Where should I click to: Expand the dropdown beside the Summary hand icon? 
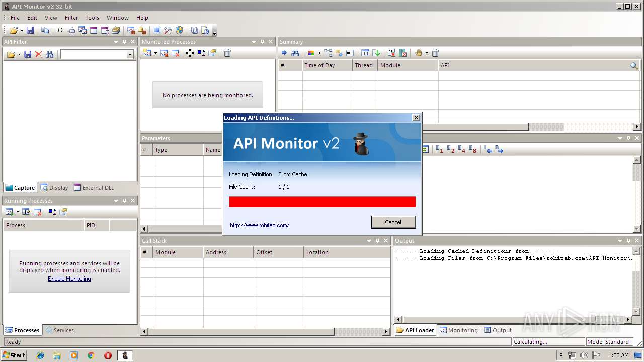point(427,53)
